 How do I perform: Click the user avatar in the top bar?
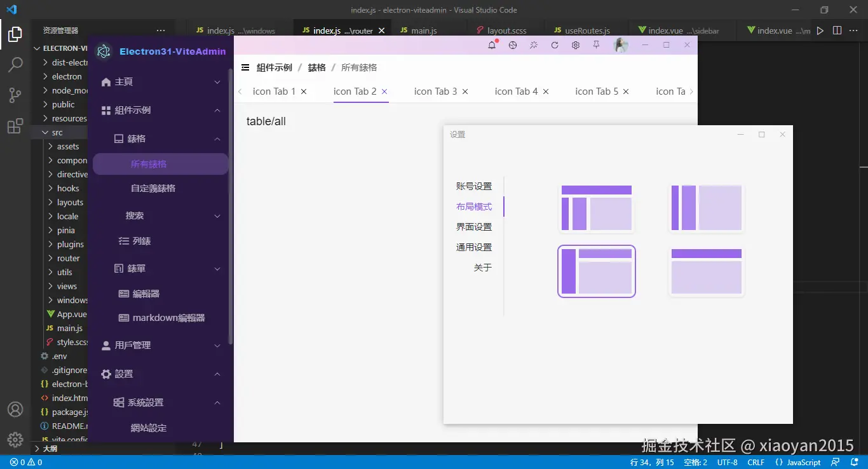click(621, 45)
